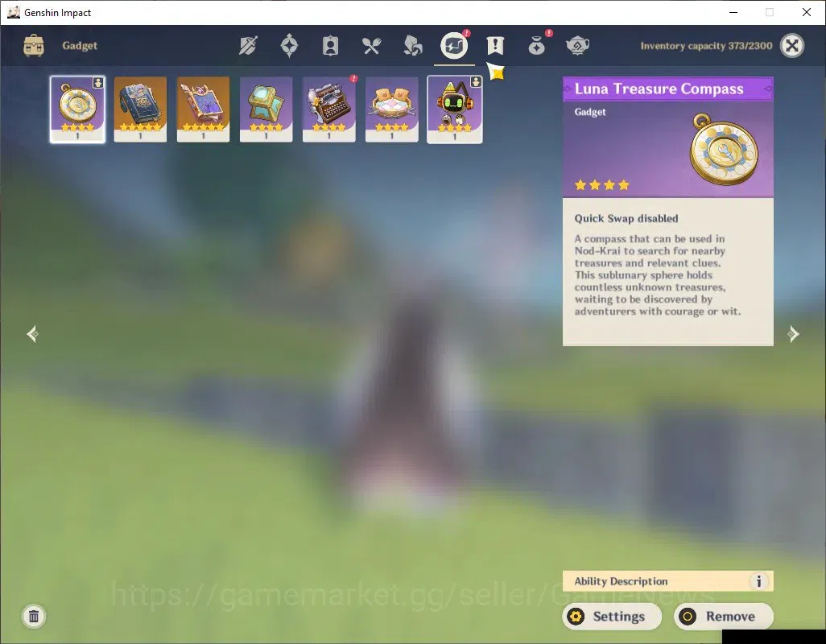Click the four-star rating in detail panel

point(602,185)
